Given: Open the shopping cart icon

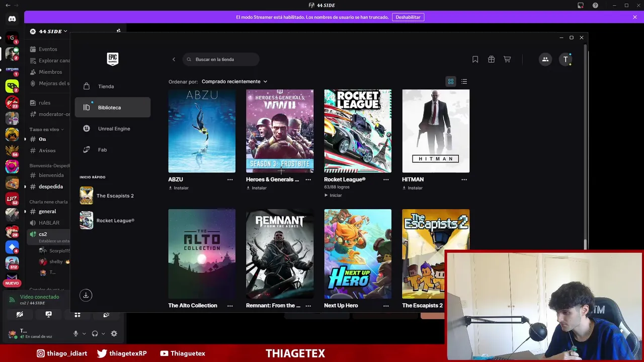Looking at the screenshot, I should point(507,59).
